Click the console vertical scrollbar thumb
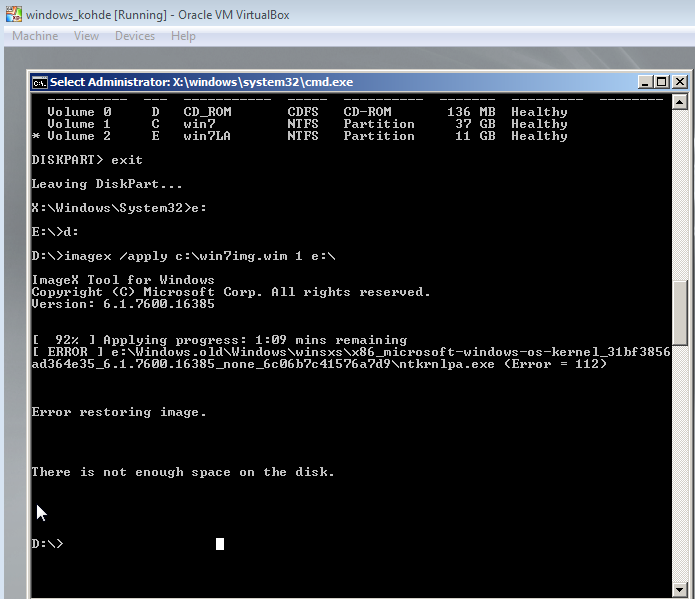 [x=679, y=311]
